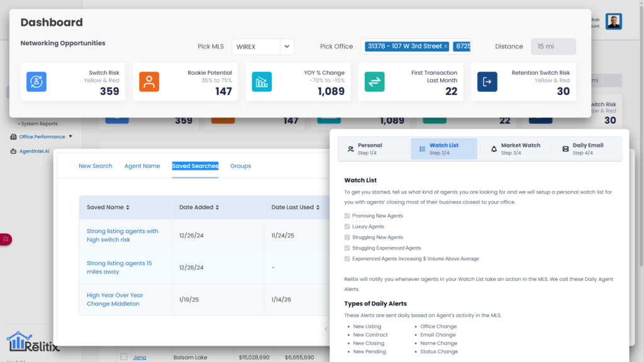644x362 pixels.
Task: Switch to the Groups tab
Action: point(242,166)
